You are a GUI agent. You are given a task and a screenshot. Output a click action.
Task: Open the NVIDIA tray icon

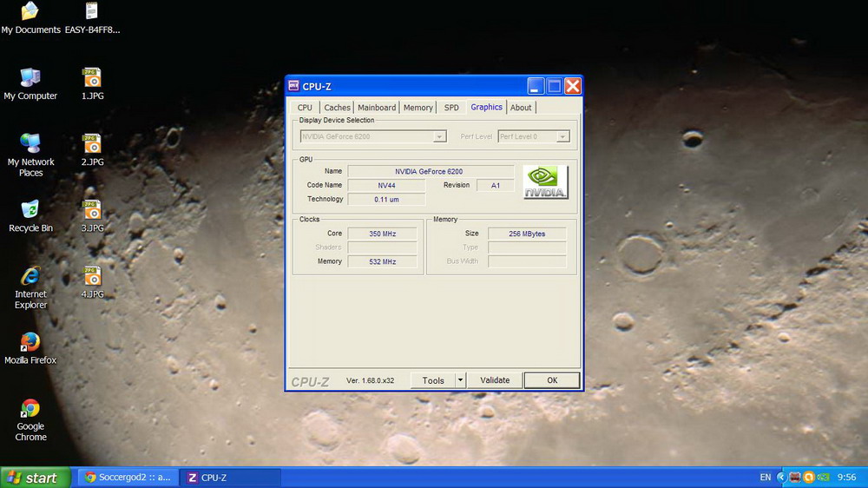(823, 477)
